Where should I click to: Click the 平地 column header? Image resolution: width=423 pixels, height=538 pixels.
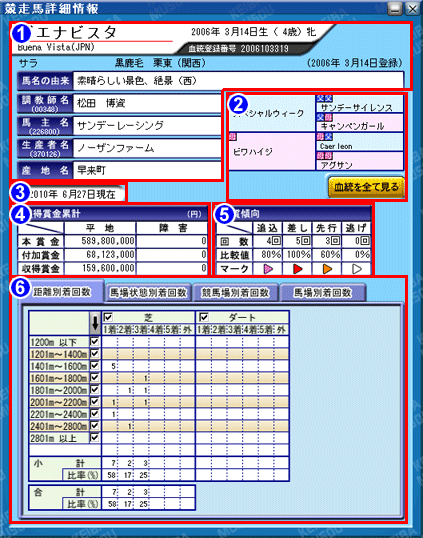pos(100,228)
